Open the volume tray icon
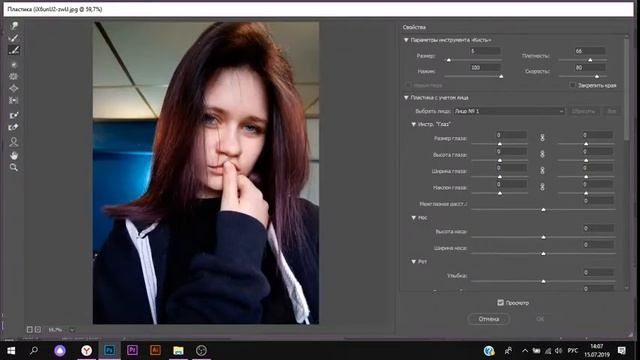This screenshot has width=640, height=360. click(558, 351)
